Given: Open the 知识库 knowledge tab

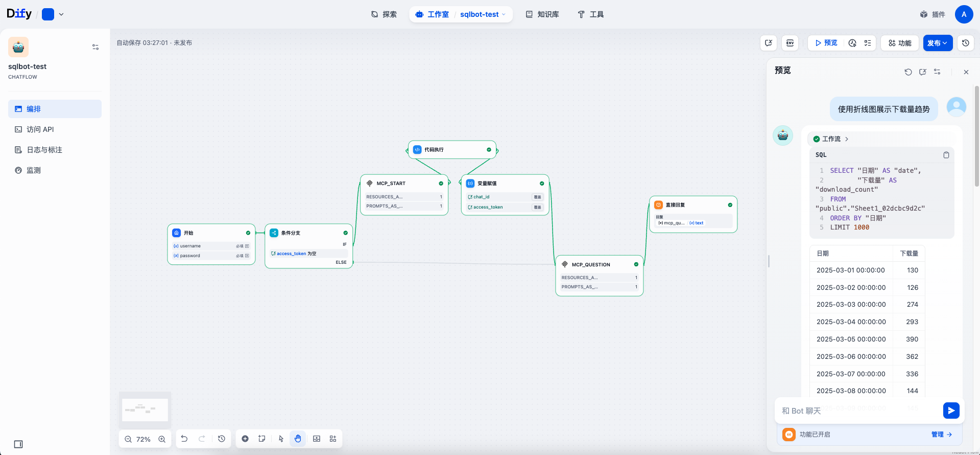Looking at the screenshot, I should tap(542, 14).
